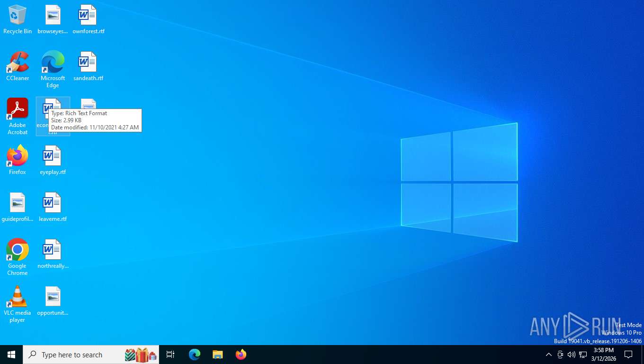Open the volume speaker tray icon
Screen dimensions: 644x364
(572, 355)
